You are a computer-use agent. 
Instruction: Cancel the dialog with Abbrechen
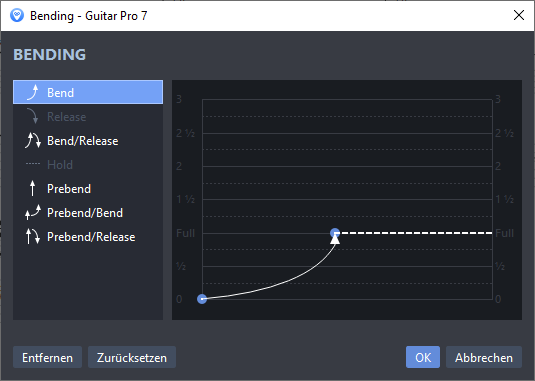click(484, 357)
